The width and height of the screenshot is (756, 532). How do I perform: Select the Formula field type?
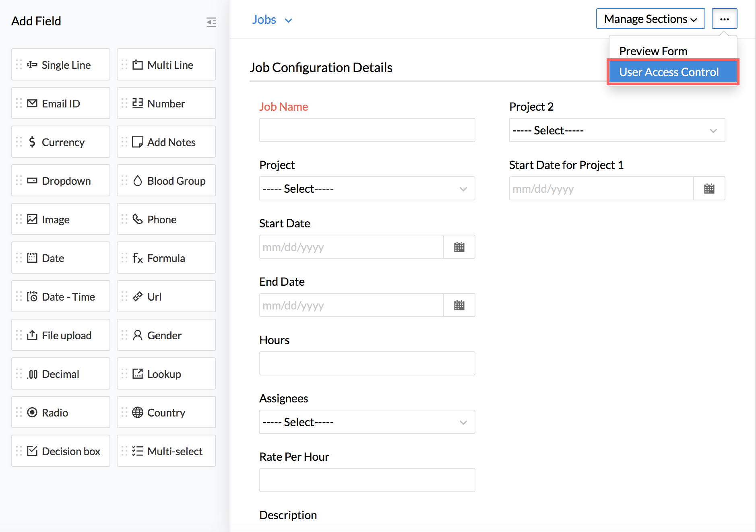click(166, 258)
